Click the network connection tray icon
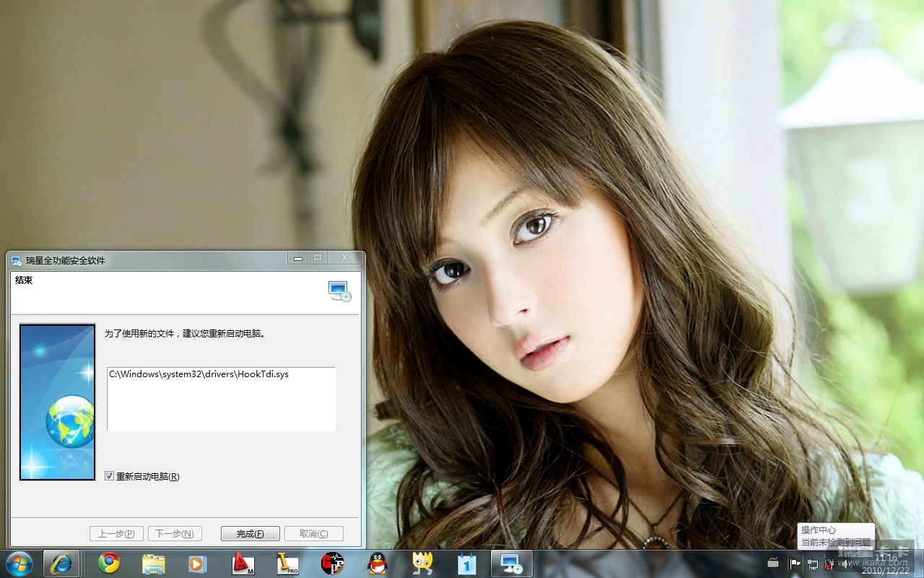Viewport: 924px width, 578px height. coord(813,564)
